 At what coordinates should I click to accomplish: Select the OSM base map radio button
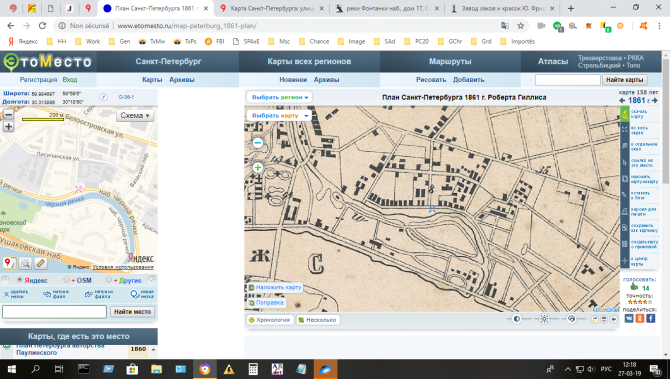[x=66, y=280]
